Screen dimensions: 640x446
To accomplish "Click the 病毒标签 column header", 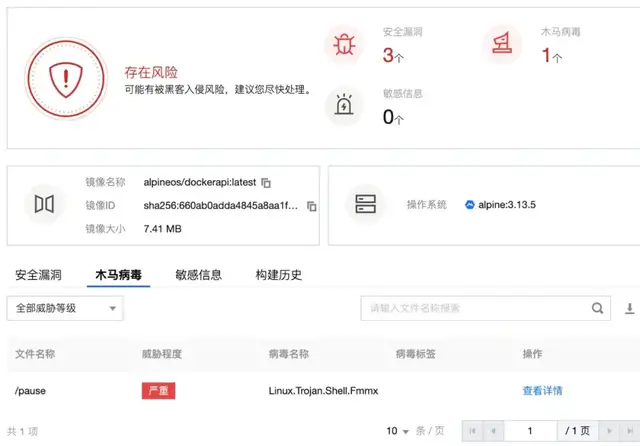I will coord(416,354).
